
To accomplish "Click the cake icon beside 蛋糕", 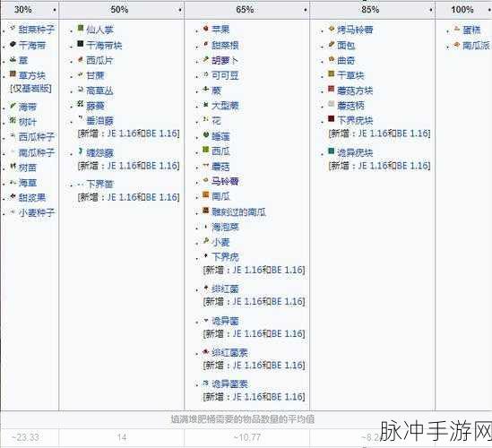I will pyautogui.click(x=457, y=29).
